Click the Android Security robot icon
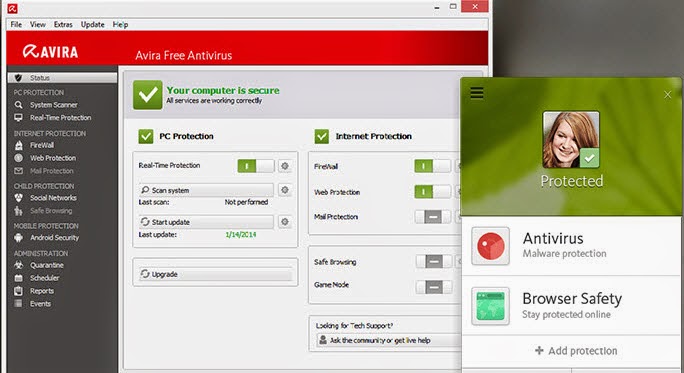 click(x=18, y=238)
